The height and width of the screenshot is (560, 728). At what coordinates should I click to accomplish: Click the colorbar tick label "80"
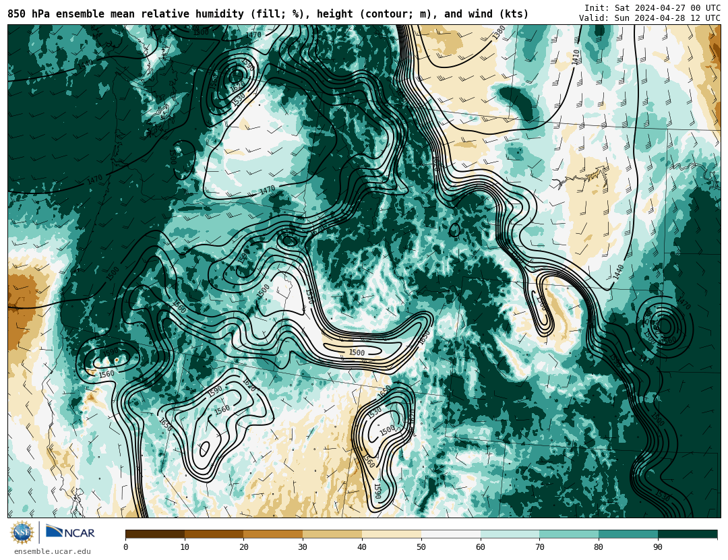click(x=599, y=547)
